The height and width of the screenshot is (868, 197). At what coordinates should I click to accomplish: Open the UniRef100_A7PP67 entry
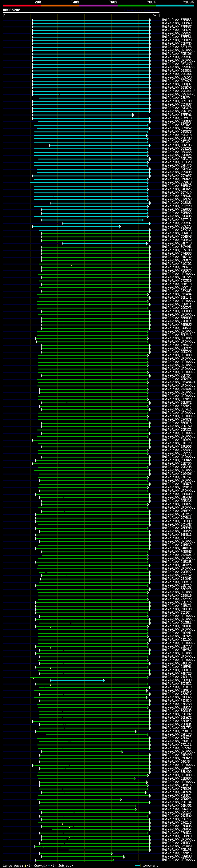click(177, 26)
